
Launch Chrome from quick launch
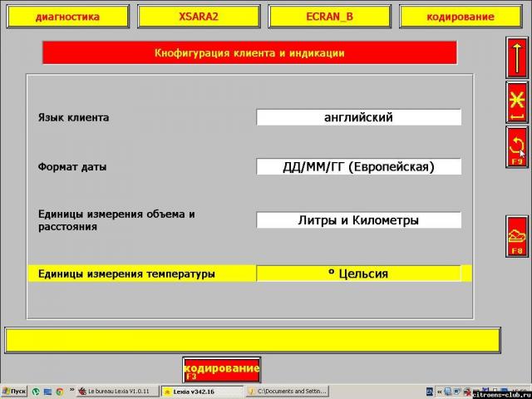coord(59,392)
